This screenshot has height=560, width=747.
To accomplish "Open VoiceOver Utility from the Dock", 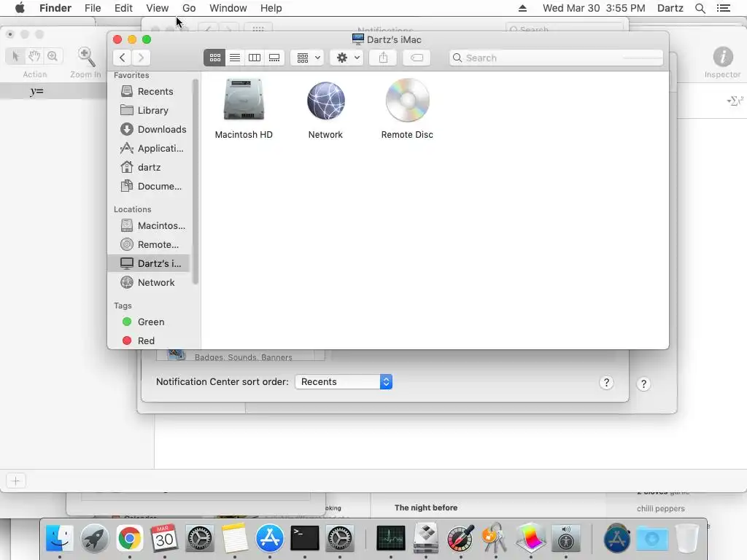I will [566, 539].
